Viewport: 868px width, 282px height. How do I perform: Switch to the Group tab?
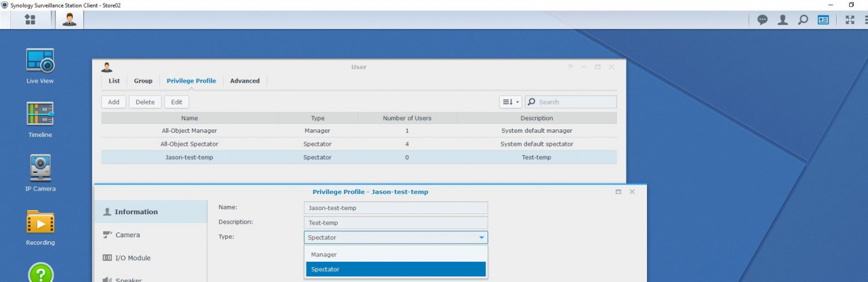point(143,81)
